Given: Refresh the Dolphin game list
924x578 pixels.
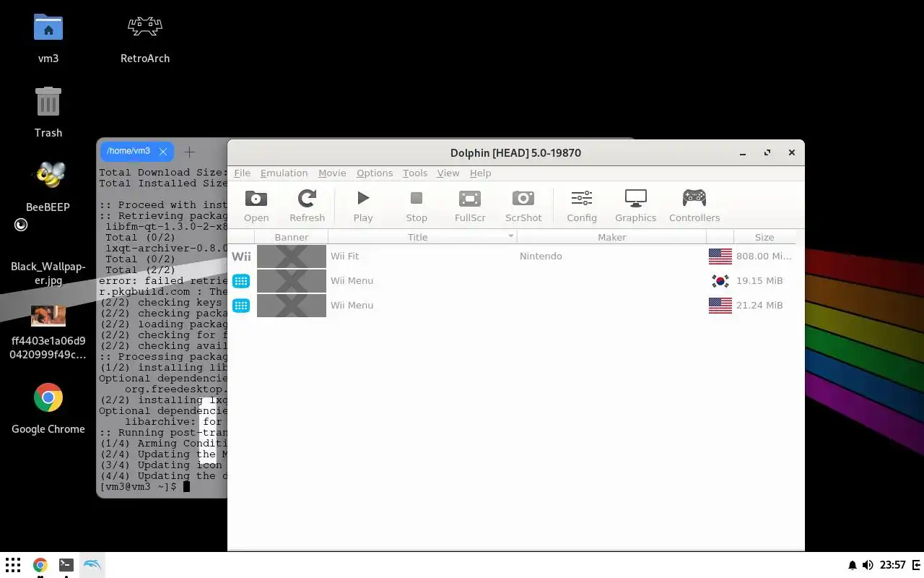Looking at the screenshot, I should (x=307, y=205).
